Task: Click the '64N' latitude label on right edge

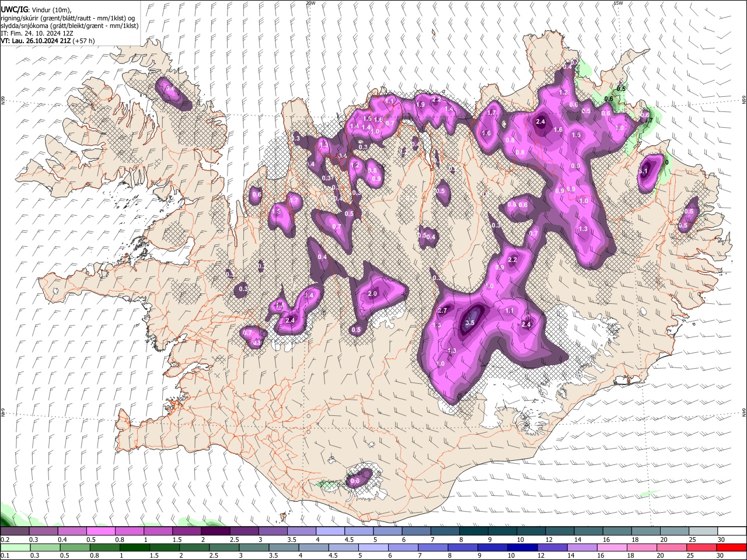Action: coord(744,412)
